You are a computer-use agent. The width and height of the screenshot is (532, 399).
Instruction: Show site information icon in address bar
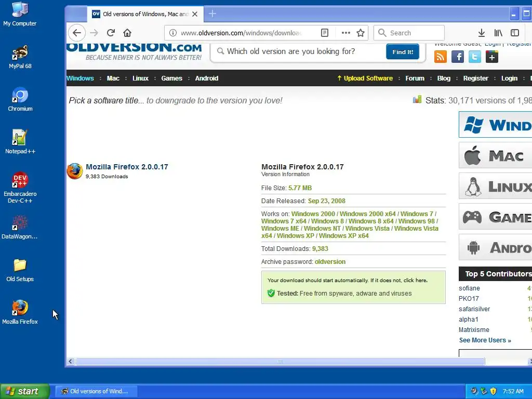tap(172, 33)
